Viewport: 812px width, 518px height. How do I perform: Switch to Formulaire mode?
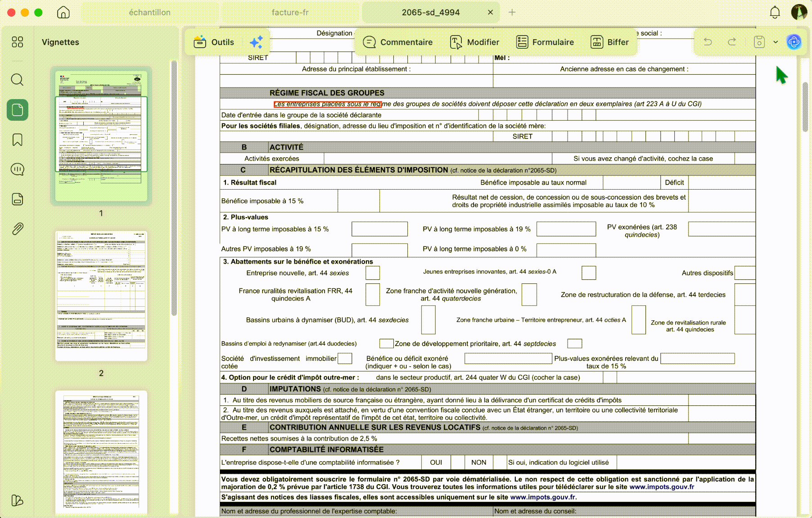545,42
